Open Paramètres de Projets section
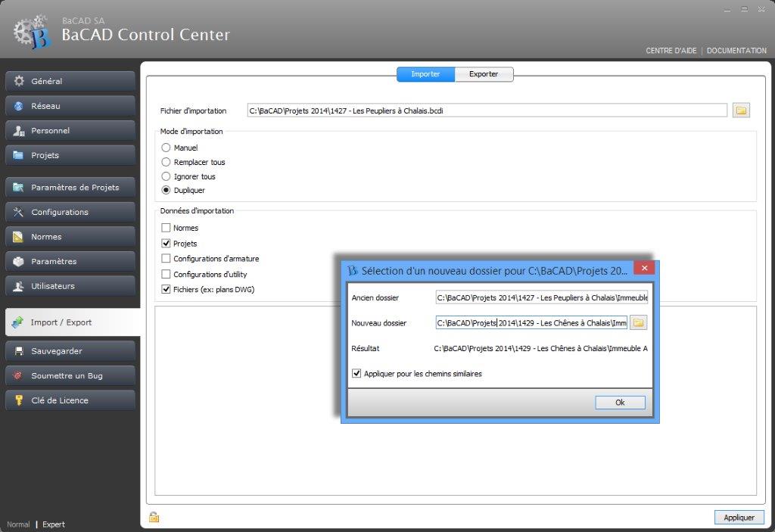This screenshot has height=532, width=775. click(x=70, y=188)
